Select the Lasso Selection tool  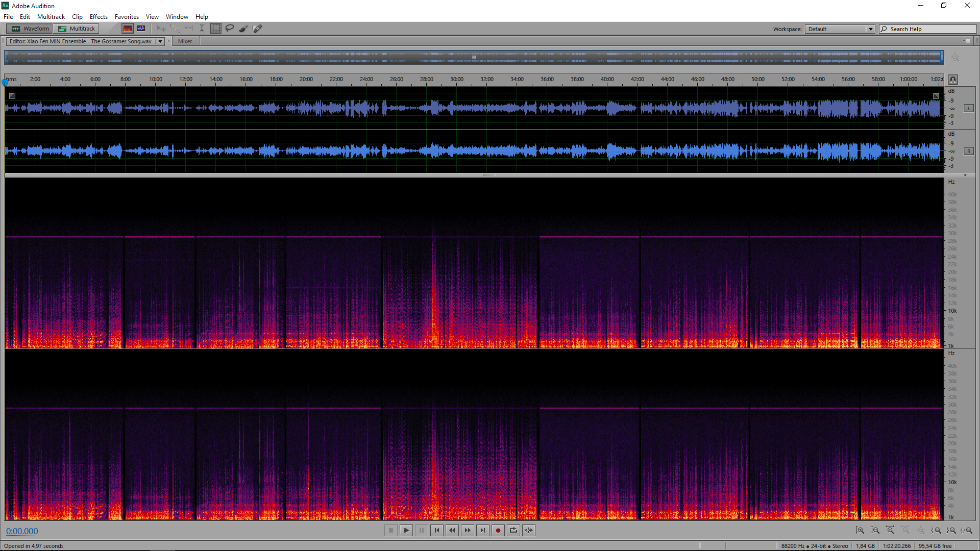230,29
